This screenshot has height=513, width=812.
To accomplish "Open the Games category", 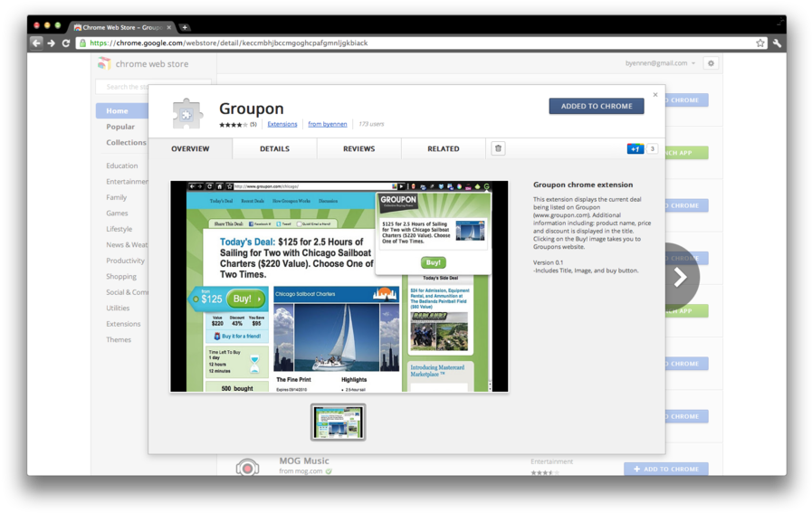I will click(117, 214).
